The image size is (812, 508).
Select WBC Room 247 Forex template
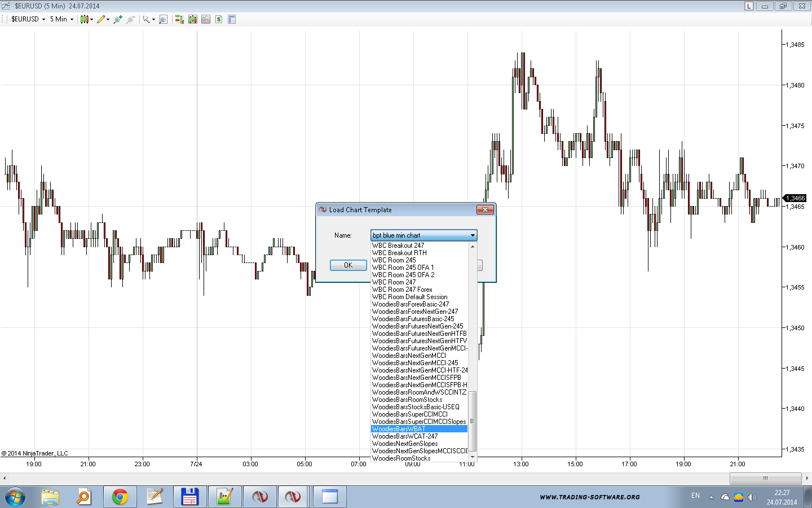[402, 290]
